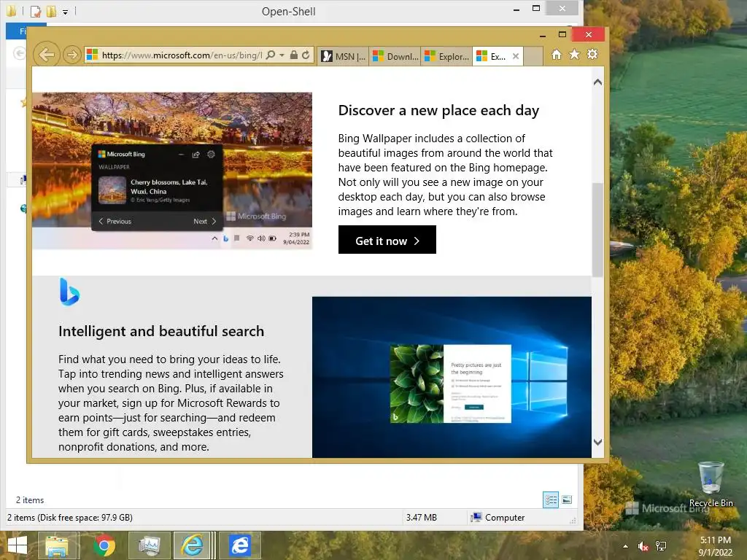Screen dimensions: 747x560
Task: Open the blue Internet Explorer taskbar shortcut
Action: click(239, 545)
